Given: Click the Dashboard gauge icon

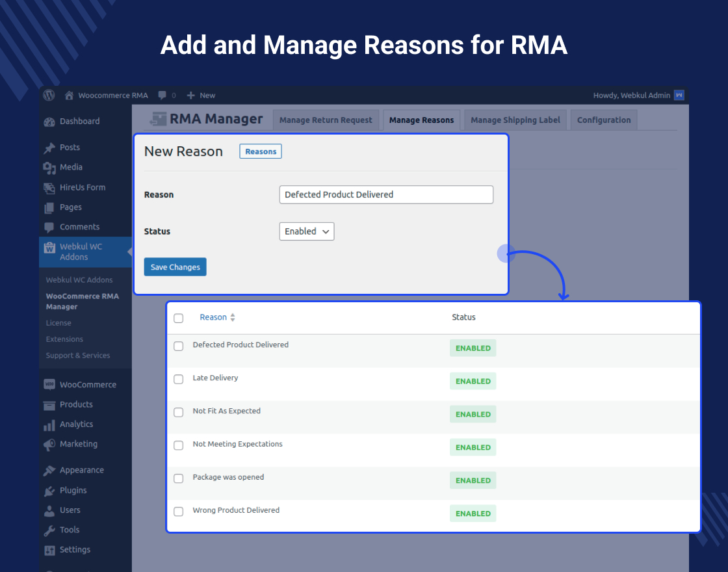Looking at the screenshot, I should [49, 122].
